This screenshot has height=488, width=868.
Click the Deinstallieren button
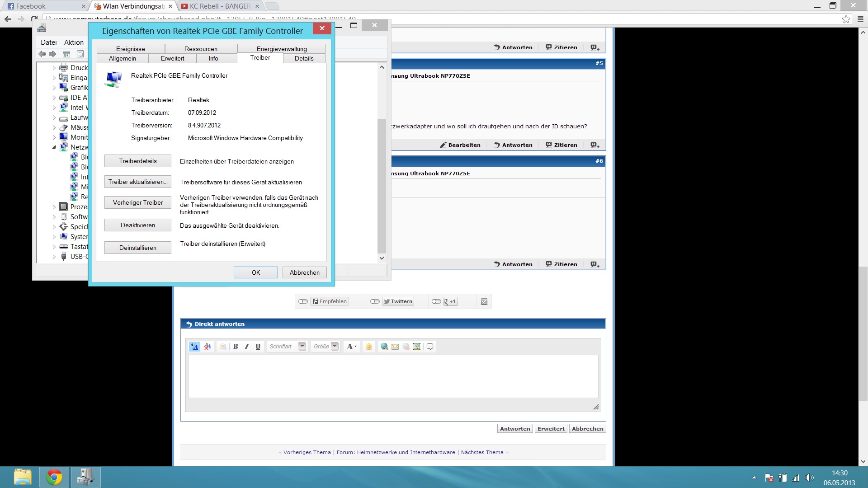138,248
